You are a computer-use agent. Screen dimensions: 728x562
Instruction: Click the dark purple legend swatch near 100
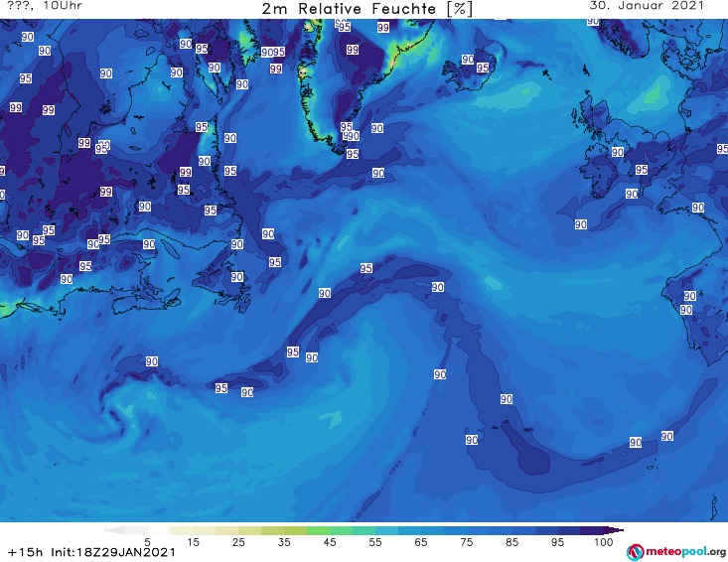[592, 530]
